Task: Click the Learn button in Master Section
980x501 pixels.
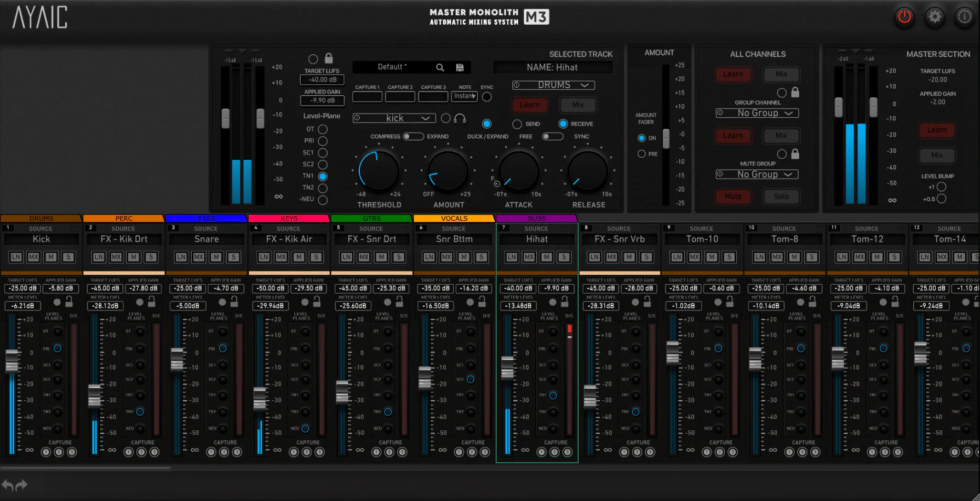Action: click(x=937, y=130)
